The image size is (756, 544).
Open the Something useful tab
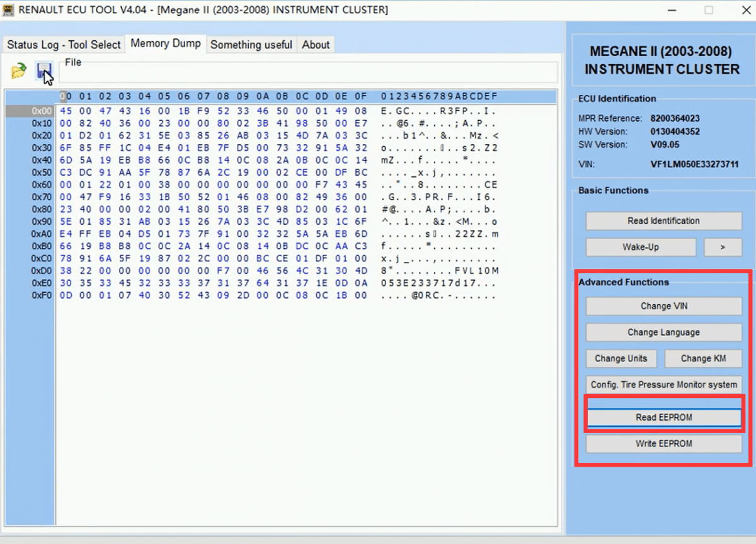point(251,45)
